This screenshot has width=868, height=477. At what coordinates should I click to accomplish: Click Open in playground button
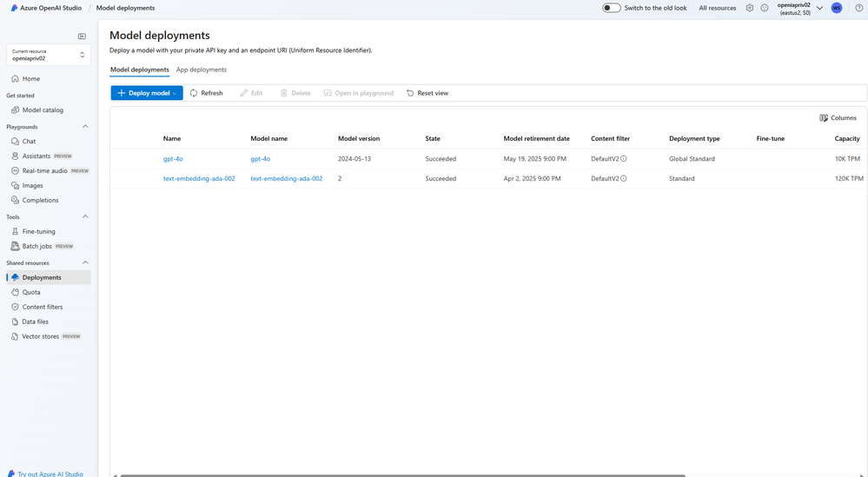(359, 93)
